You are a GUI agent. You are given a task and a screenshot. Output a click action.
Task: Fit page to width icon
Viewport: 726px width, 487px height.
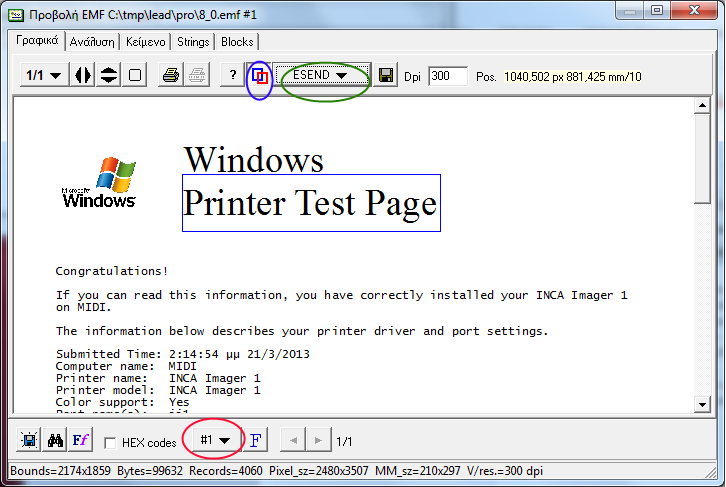coord(83,75)
